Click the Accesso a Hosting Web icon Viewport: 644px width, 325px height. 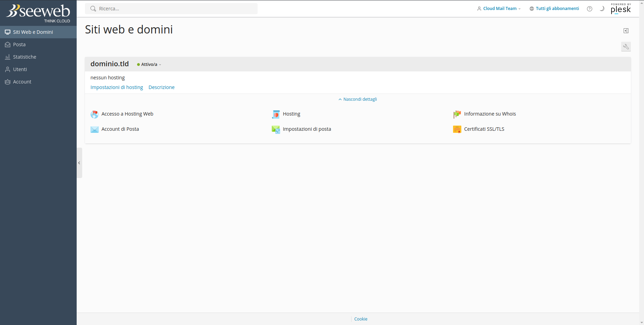94,114
